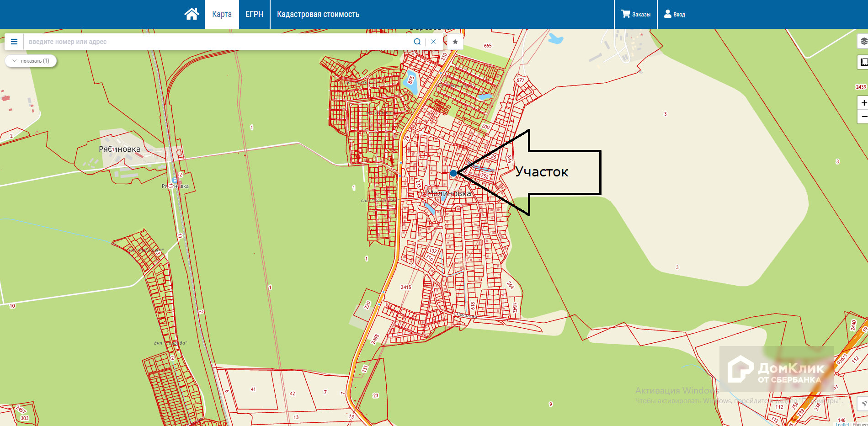The image size is (868, 426).
Task: Click the Leaflet attribution link
Action: click(x=842, y=424)
